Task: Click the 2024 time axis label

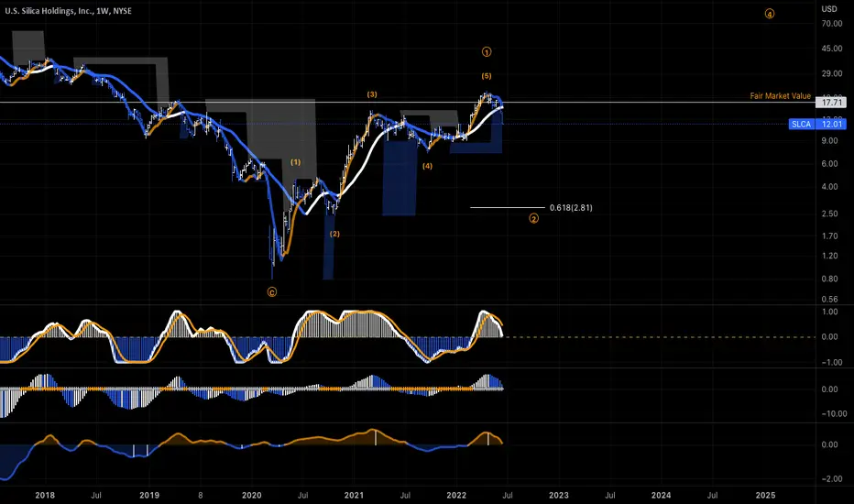Action: 662,495
